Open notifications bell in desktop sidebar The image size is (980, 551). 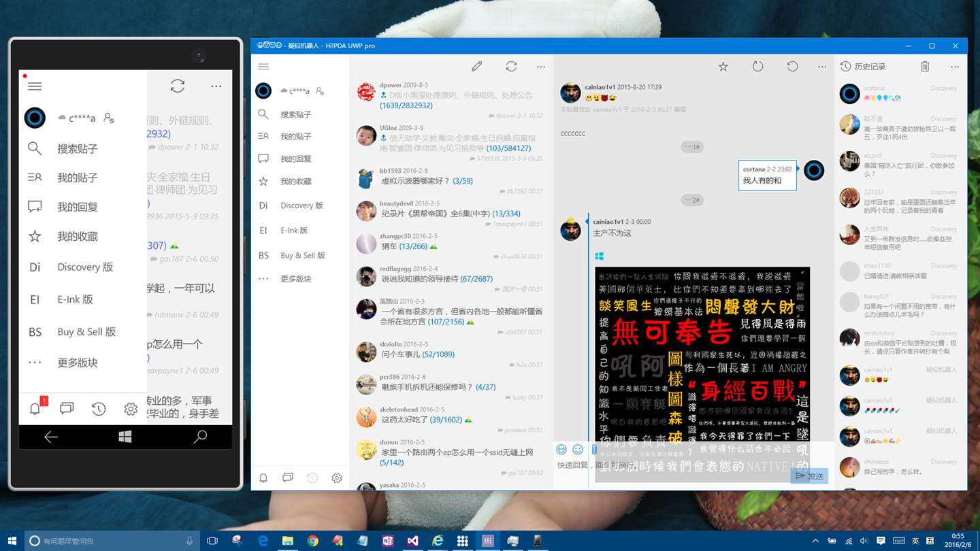click(263, 478)
